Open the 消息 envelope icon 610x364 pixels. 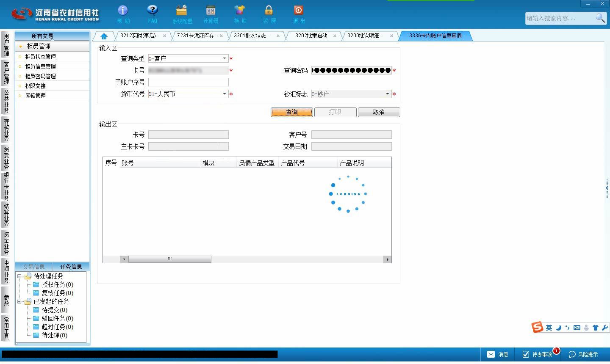click(491, 354)
